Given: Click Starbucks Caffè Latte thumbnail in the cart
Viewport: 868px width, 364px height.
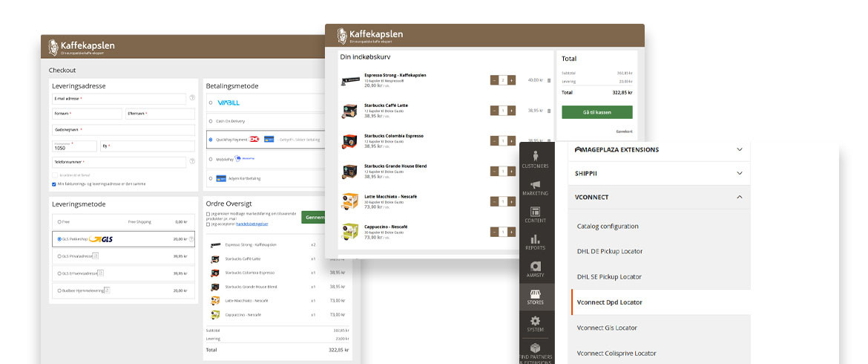Looking at the screenshot, I should click(349, 111).
